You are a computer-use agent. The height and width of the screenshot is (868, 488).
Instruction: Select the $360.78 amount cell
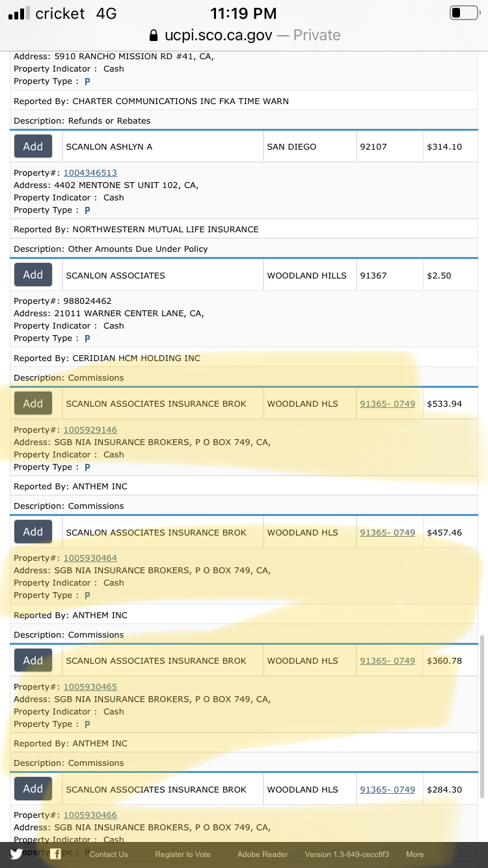tap(450, 660)
